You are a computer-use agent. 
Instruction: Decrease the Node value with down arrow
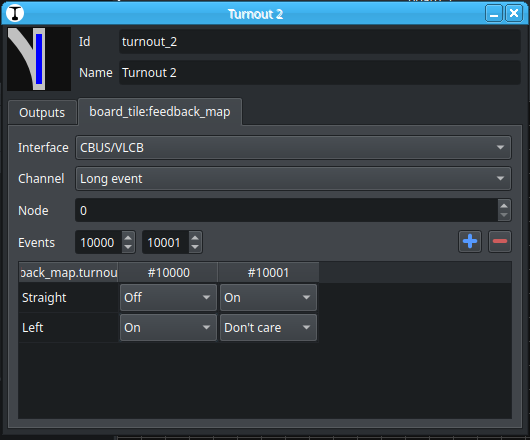point(504,215)
